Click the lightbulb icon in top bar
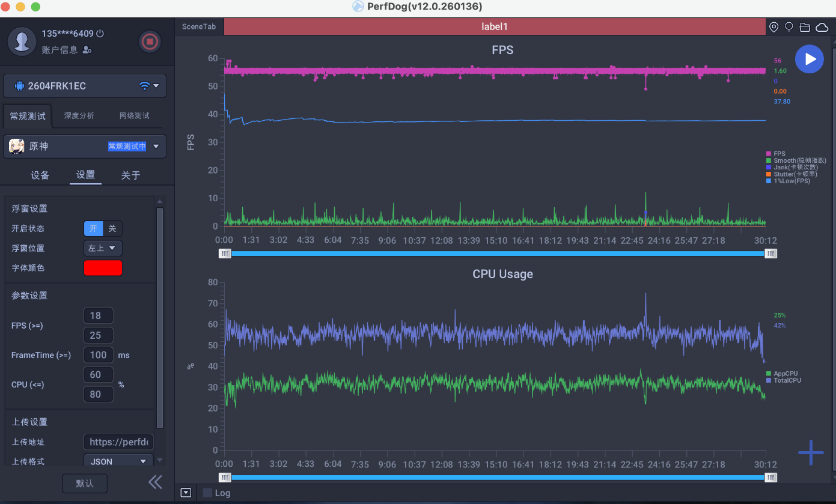The height and width of the screenshot is (504, 836). [789, 27]
